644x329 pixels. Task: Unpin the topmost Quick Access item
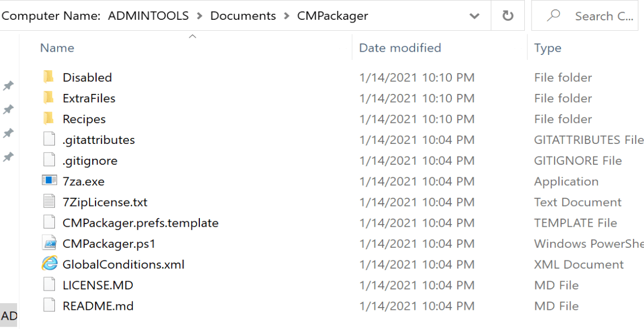[8, 85]
